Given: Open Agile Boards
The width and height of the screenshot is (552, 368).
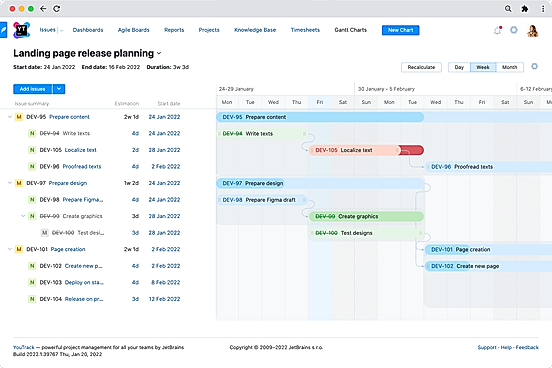Looking at the screenshot, I should click(133, 30).
